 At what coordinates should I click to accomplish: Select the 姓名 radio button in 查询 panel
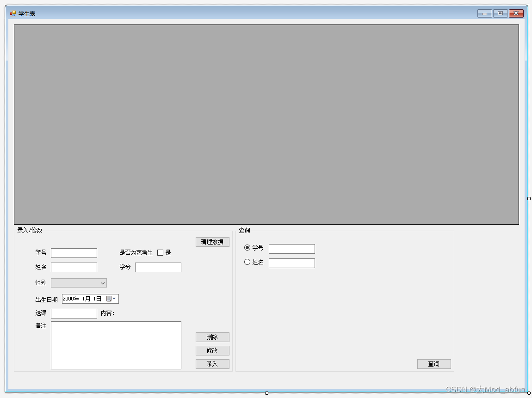tap(247, 262)
